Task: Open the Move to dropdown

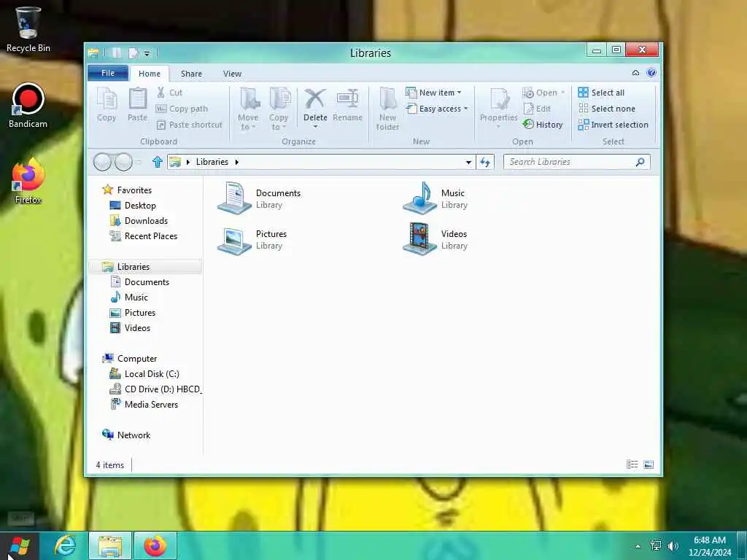Action: 248,109
